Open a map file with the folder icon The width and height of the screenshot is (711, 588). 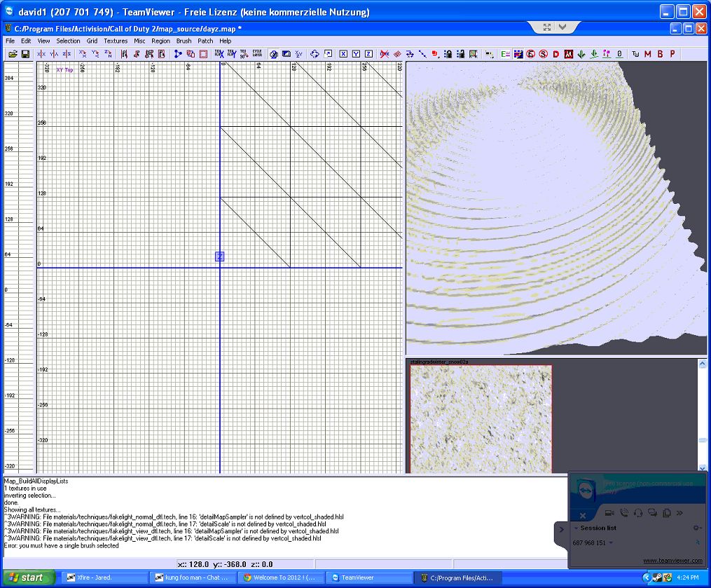click(13, 54)
